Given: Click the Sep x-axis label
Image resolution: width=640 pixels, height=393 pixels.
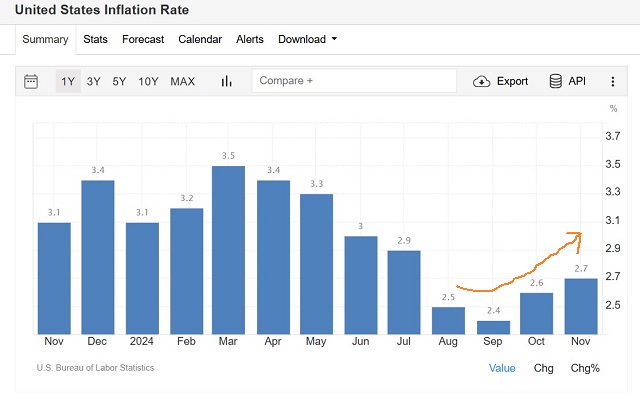Looking at the screenshot, I should 493,341.
